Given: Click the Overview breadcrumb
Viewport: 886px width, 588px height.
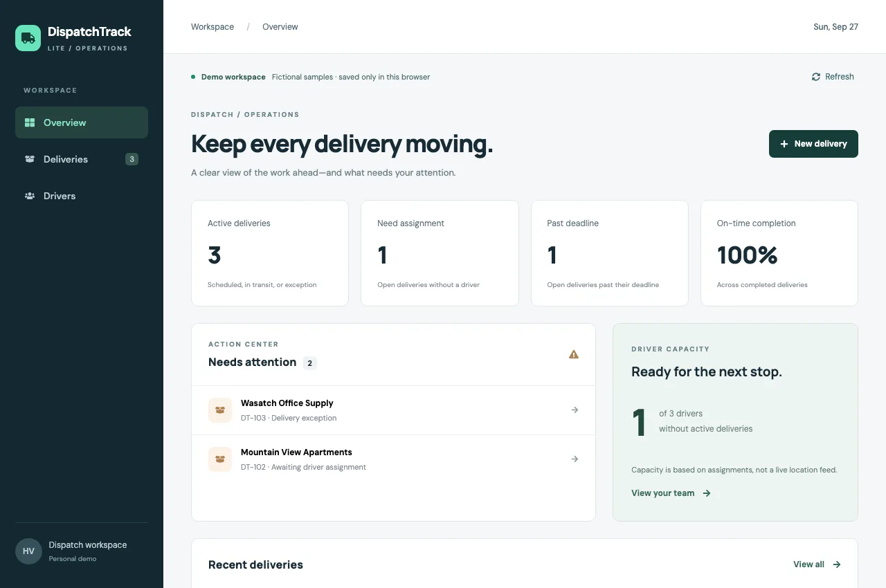Looking at the screenshot, I should (x=280, y=27).
